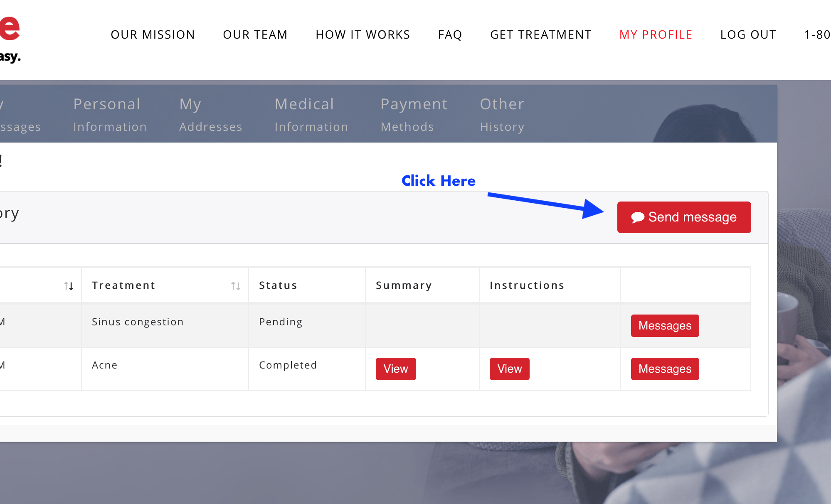Image resolution: width=831 pixels, height=504 pixels.
Task: Click the FAQ navigation link
Action: (450, 35)
